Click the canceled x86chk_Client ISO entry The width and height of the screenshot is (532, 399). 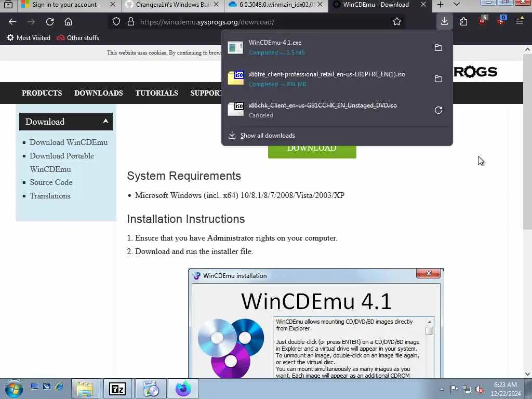click(x=326, y=110)
